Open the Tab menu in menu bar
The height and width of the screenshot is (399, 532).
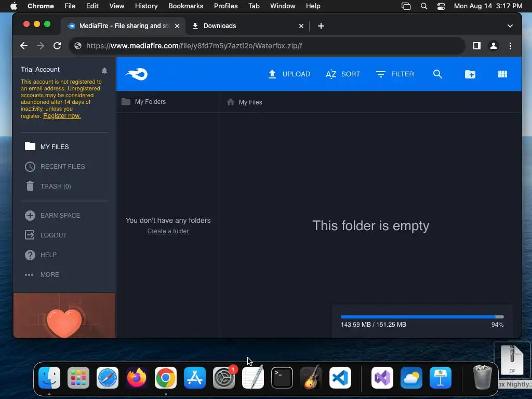[254, 6]
